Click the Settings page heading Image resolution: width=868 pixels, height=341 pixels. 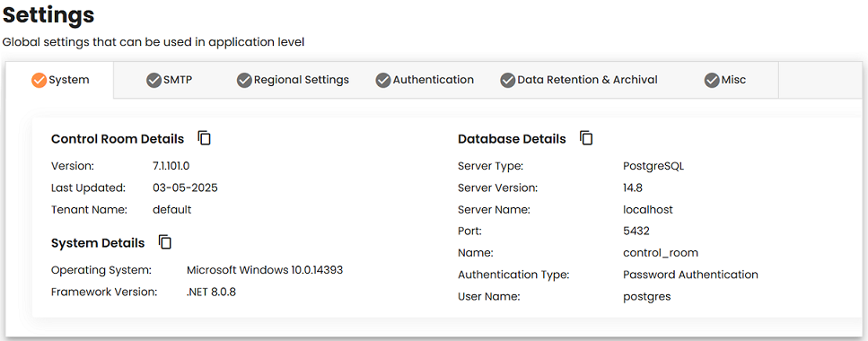point(48,15)
